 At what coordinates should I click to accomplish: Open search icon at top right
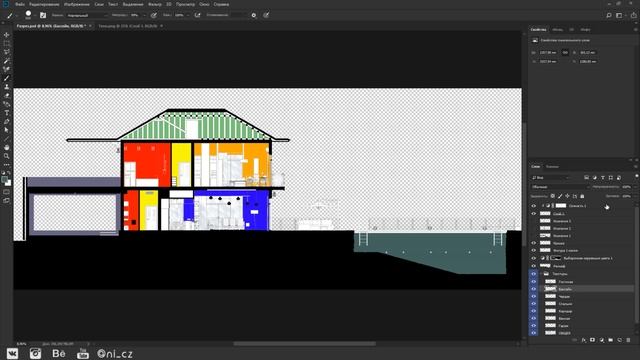[x=609, y=15]
